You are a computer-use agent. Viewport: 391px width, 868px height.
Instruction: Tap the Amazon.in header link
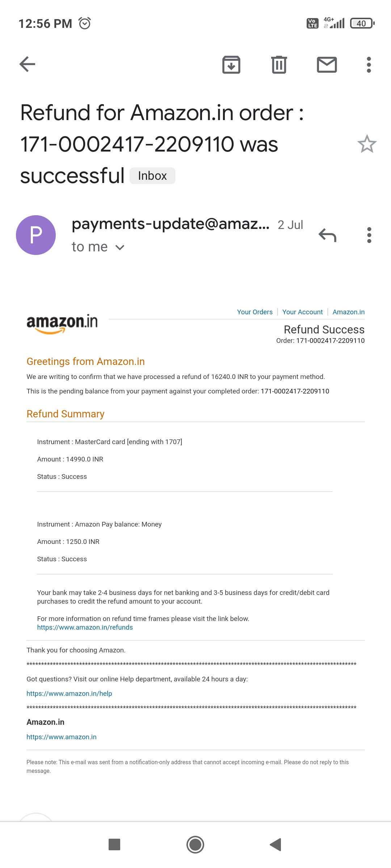[x=348, y=312]
